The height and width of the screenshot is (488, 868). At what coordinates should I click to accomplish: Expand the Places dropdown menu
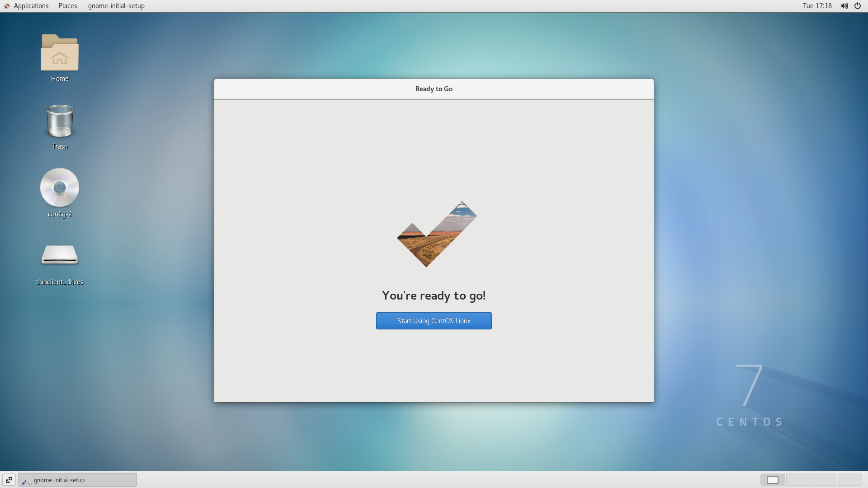[67, 5]
